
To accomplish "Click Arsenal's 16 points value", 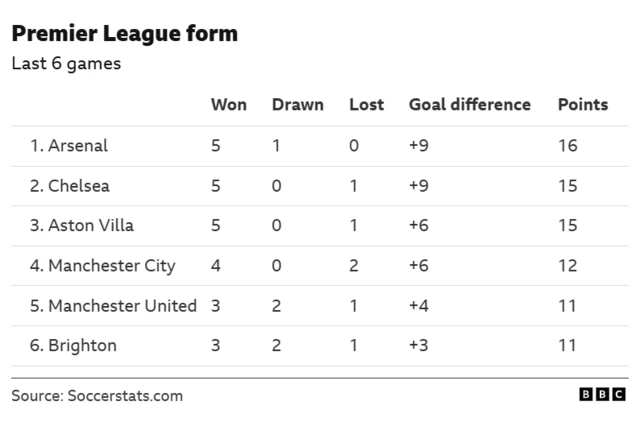I will click(x=567, y=146).
